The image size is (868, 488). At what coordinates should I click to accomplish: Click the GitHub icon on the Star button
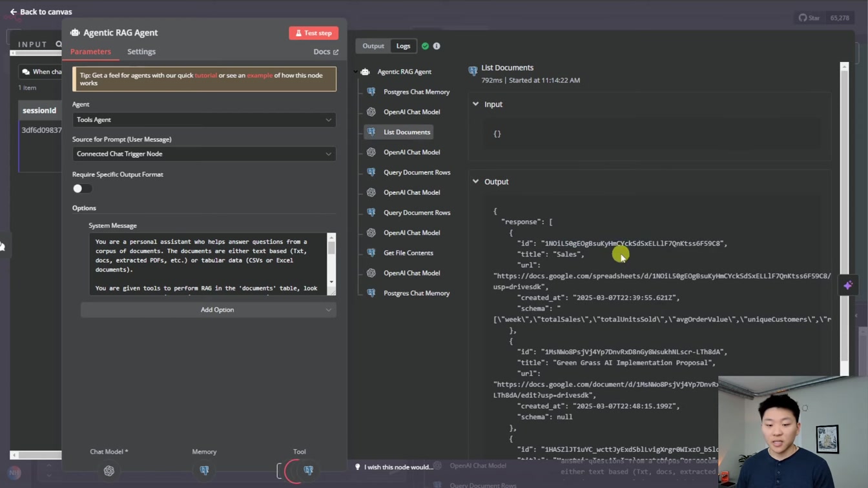click(803, 17)
